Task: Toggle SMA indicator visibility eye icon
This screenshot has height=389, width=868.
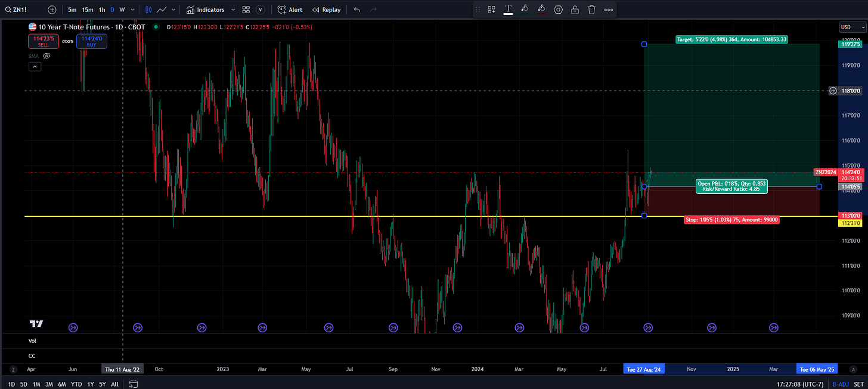Action: click(x=46, y=55)
